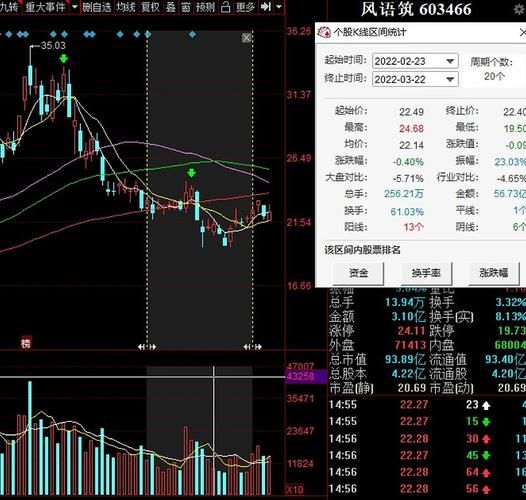The image size is (526, 500).
Task: Toggle the 均线 moving averages option
Action: coord(125,7)
